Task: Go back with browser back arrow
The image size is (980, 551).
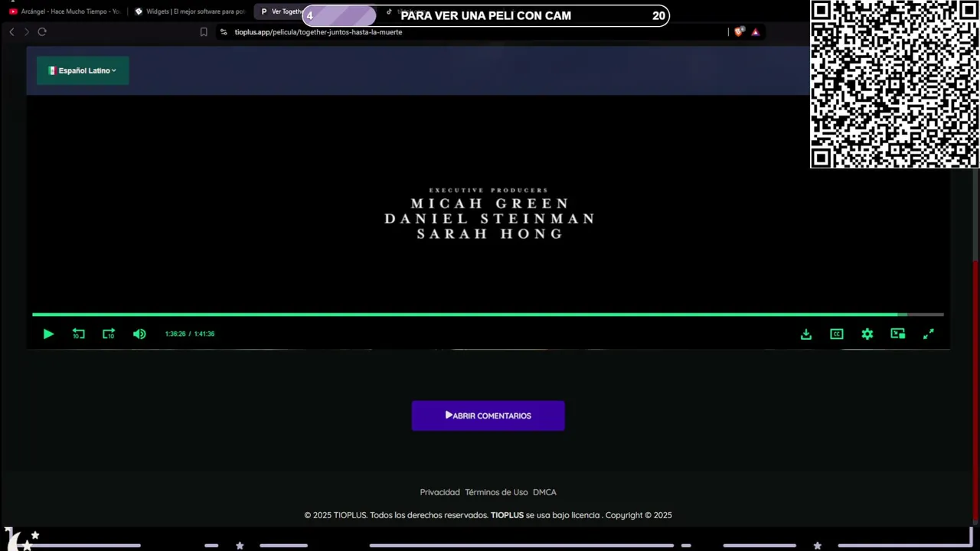Action: [11, 32]
